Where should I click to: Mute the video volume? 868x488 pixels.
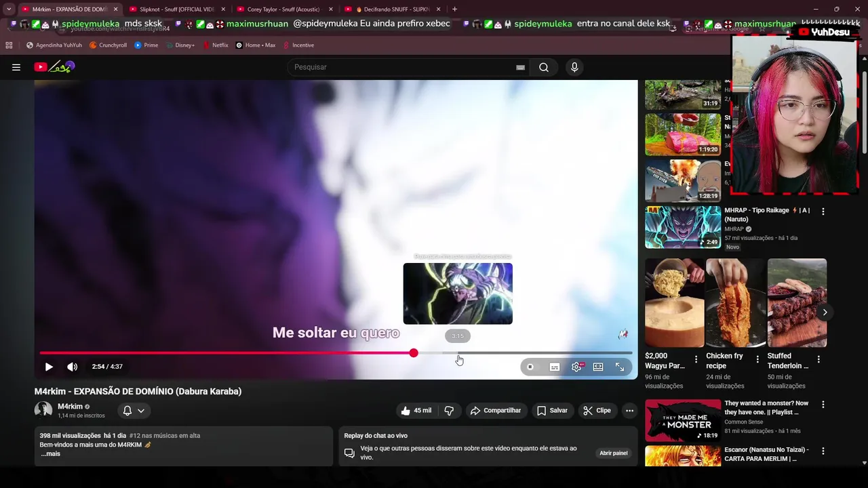pos(72,367)
